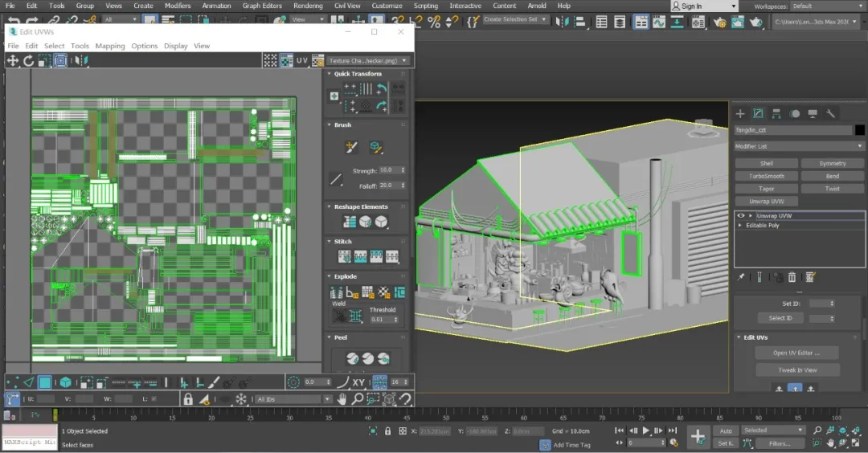Toggle the Auto key button
Image resolution: width=868 pixels, height=453 pixels.
click(x=726, y=431)
